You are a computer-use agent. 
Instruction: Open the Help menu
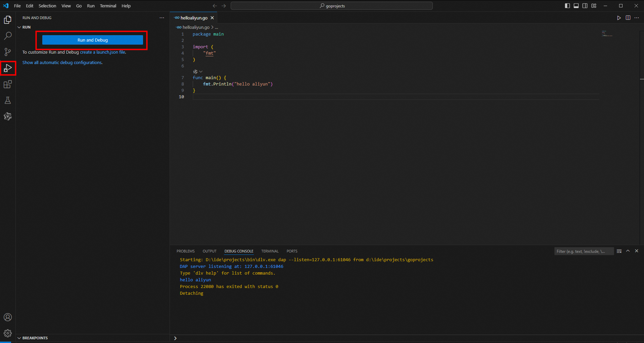click(126, 6)
